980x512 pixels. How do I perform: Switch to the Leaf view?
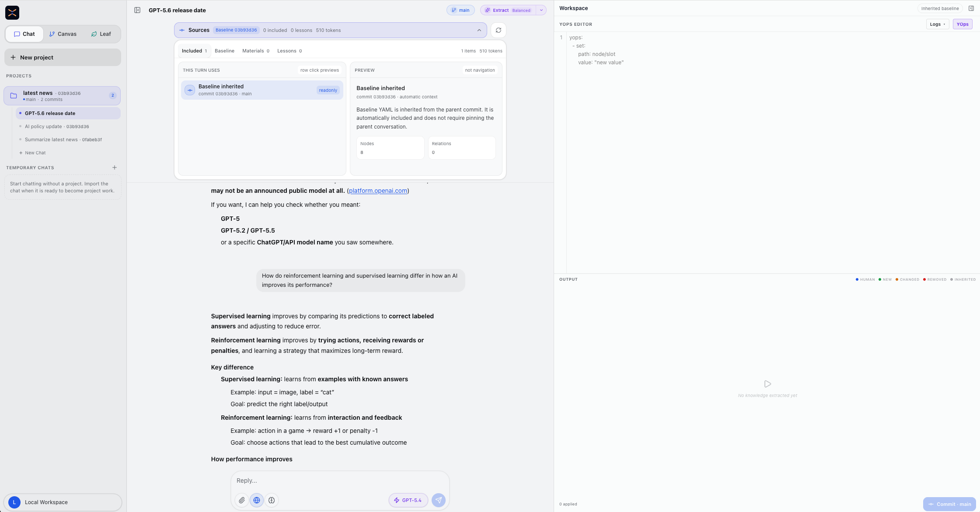(101, 34)
